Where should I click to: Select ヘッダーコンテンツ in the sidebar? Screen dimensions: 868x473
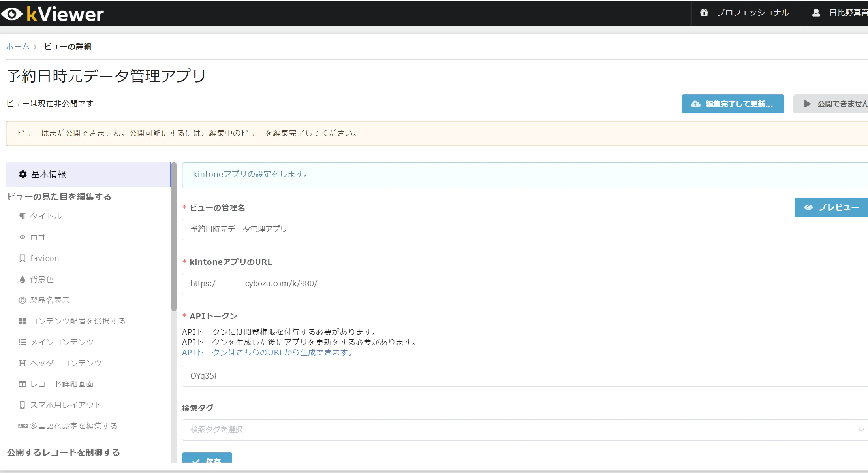(x=66, y=363)
